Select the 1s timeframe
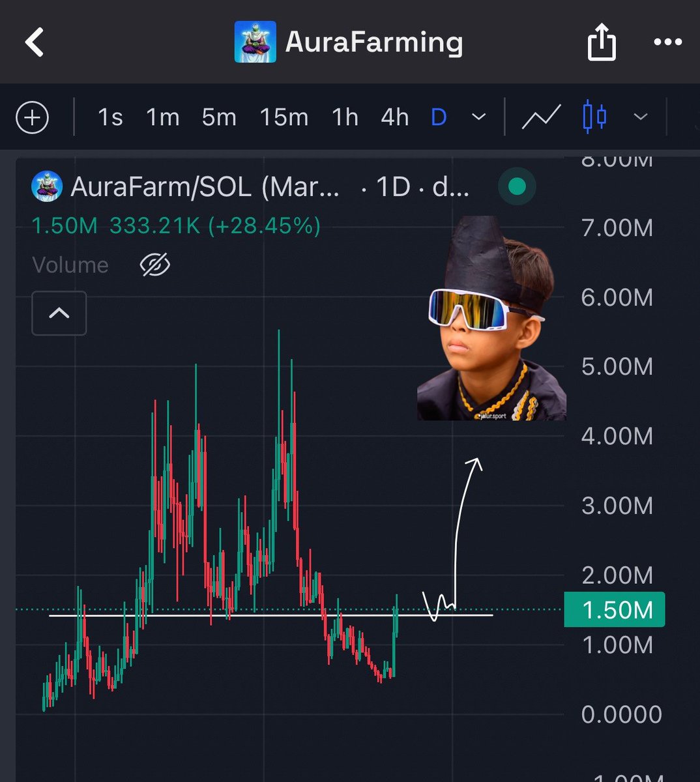This screenshot has height=782, width=700. (110, 117)
